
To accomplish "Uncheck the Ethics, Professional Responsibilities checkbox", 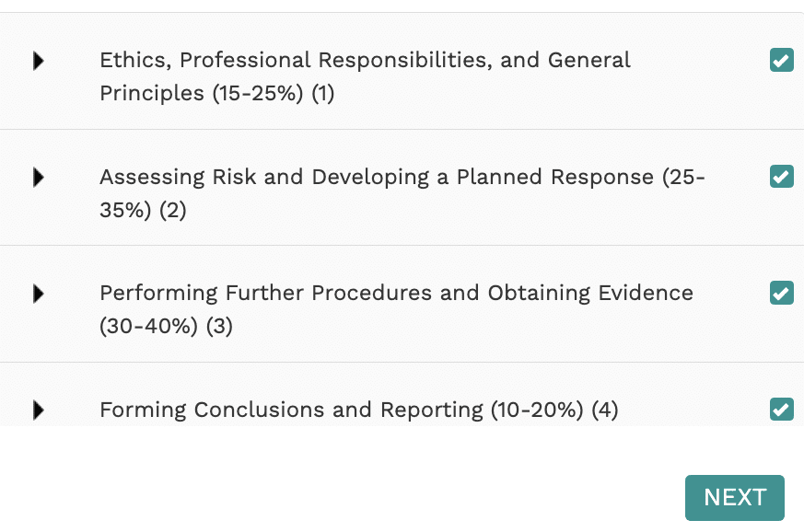I will pyautogui.click(x=781, y=61).
